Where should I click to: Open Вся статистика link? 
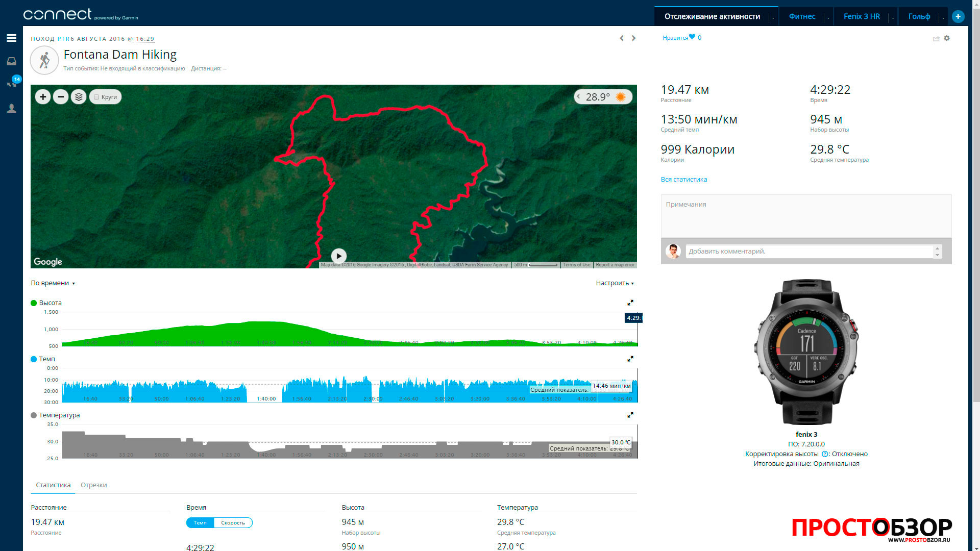pos(684,180)
